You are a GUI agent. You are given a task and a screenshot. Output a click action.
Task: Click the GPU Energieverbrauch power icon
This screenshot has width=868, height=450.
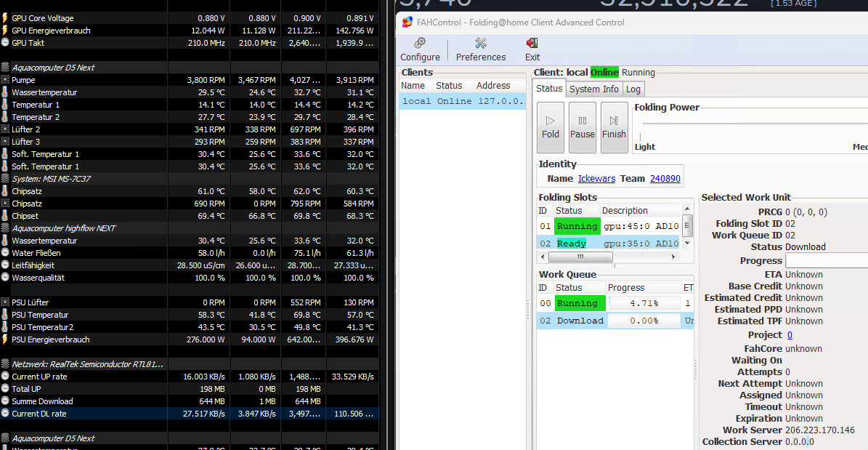[x=6, y=31]
